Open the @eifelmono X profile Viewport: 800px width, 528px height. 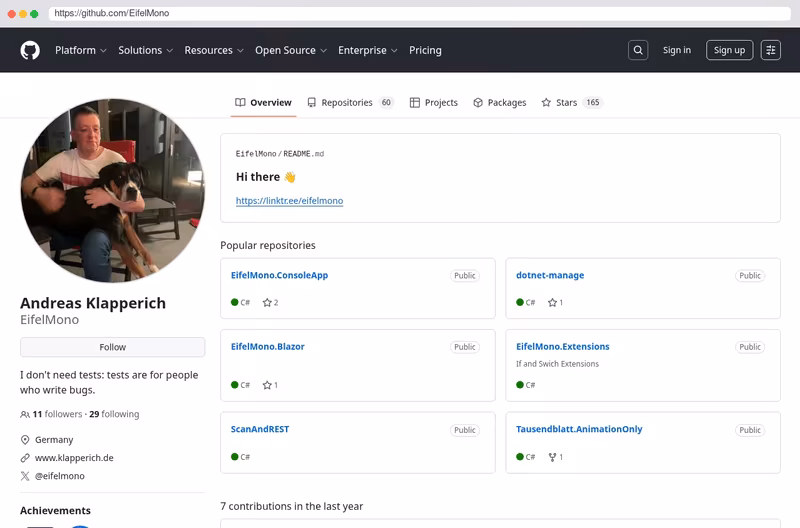point(60,476)
